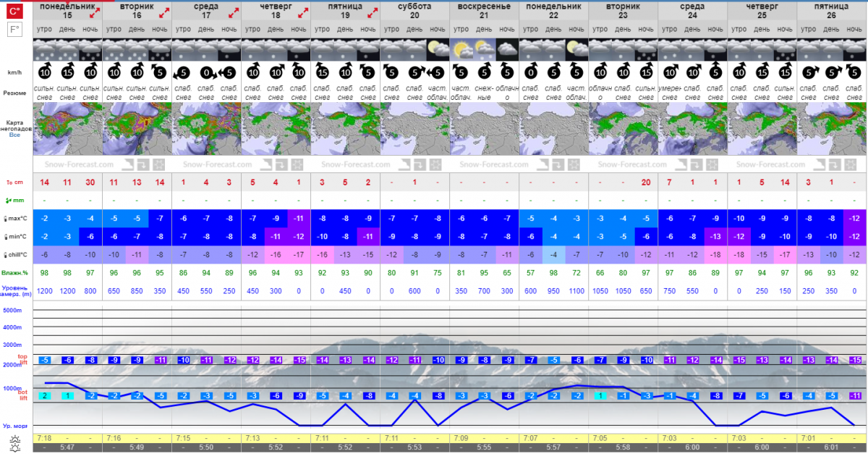Open snowfall map thumbnail for четверг 18
868x454 pixels.
276,128
